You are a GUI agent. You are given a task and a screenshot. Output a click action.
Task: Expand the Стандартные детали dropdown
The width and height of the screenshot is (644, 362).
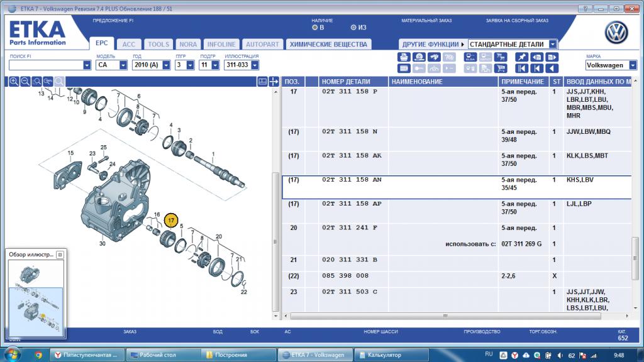point(553,44)
